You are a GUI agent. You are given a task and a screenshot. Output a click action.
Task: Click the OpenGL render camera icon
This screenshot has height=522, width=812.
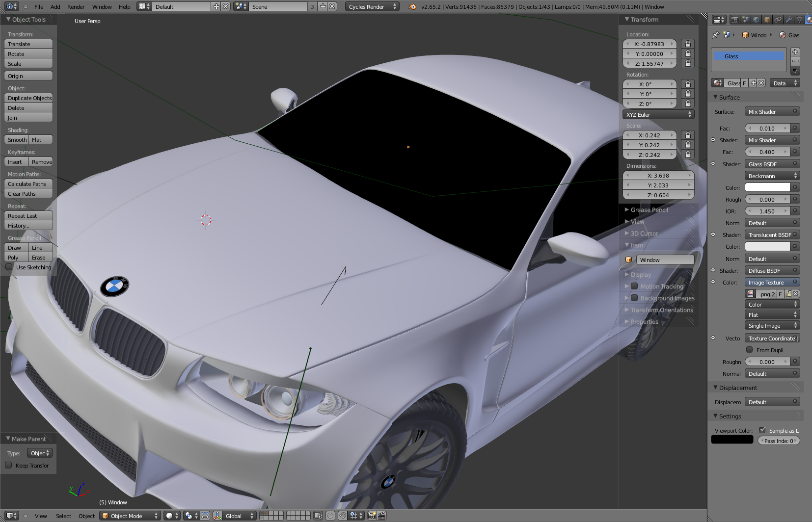pyautogui.click(x=372, y=516)
